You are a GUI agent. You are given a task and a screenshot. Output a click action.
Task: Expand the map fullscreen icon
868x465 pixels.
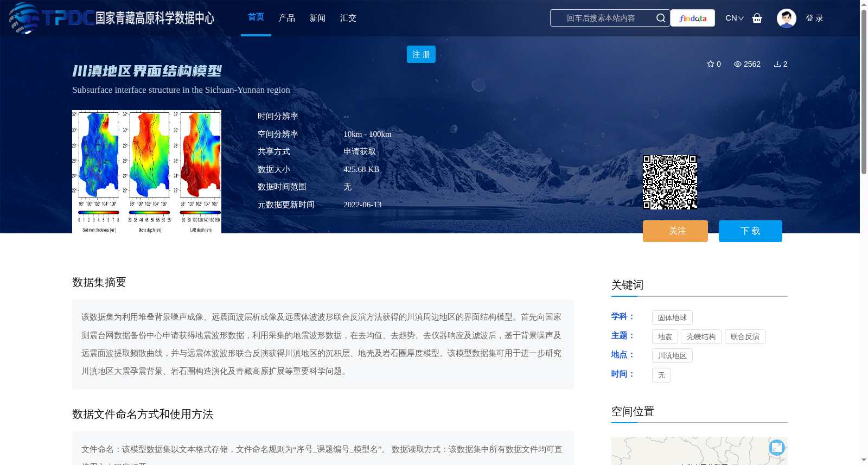click(x=777, y=448)
